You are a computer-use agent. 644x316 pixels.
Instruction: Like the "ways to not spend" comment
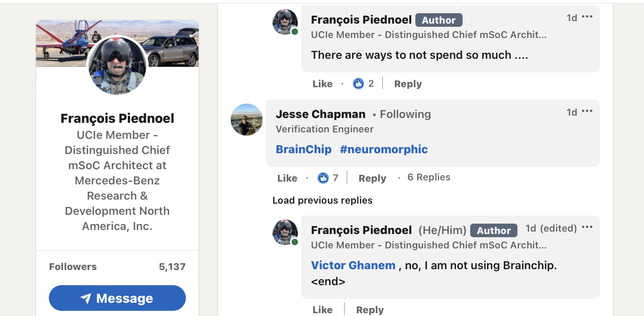click(322, 84)
